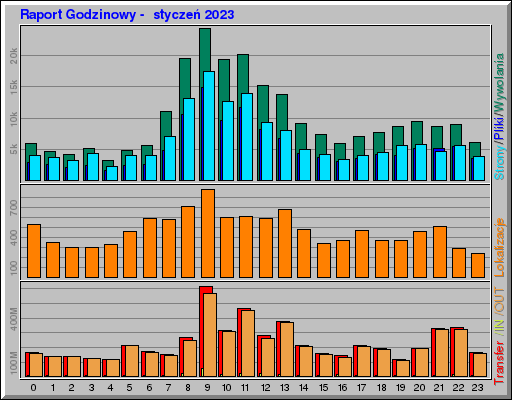The height and width of the screenshot is (400, 512).
Task: Click the 700 label on Lokalizacje axis
Action: [x=13, y=208]
